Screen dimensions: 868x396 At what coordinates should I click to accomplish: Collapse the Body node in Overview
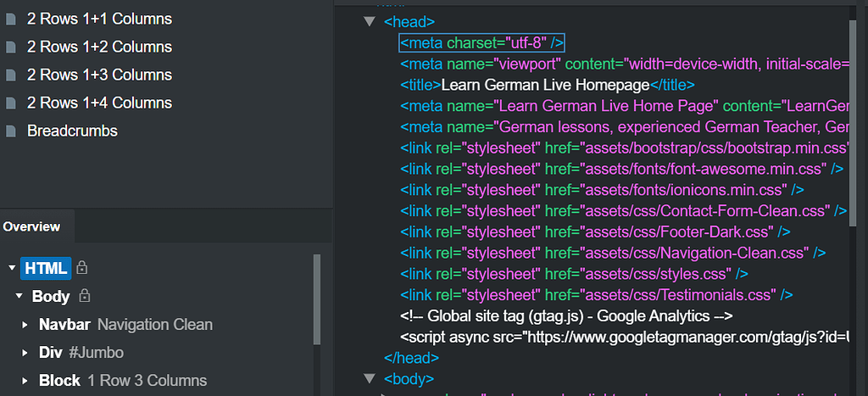[19, 296]
